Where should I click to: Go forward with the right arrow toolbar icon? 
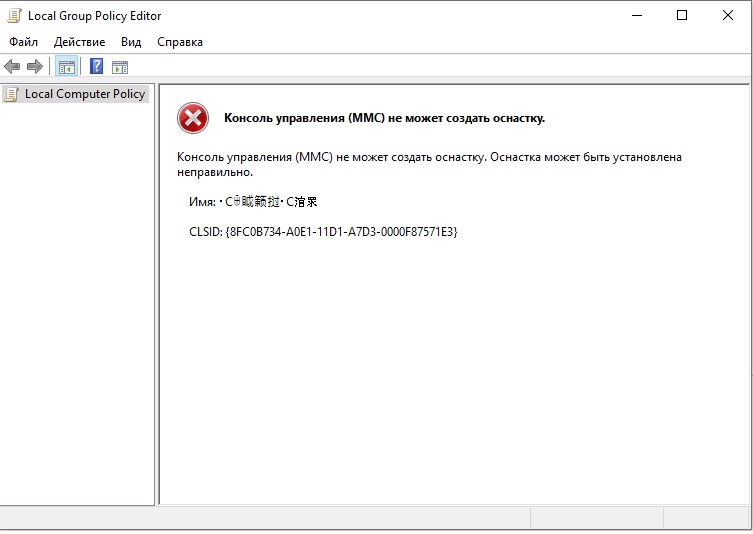click(35, 66)
